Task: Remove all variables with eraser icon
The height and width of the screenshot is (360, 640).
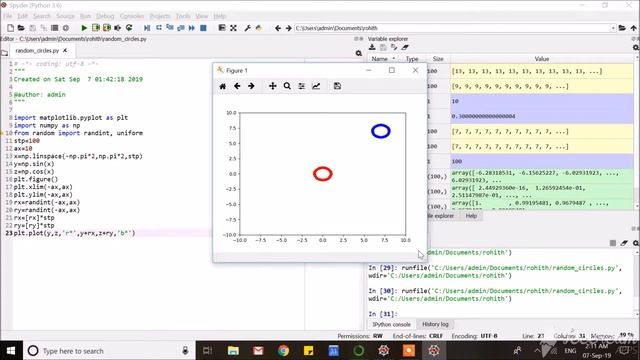Action: tap(405, 47)
